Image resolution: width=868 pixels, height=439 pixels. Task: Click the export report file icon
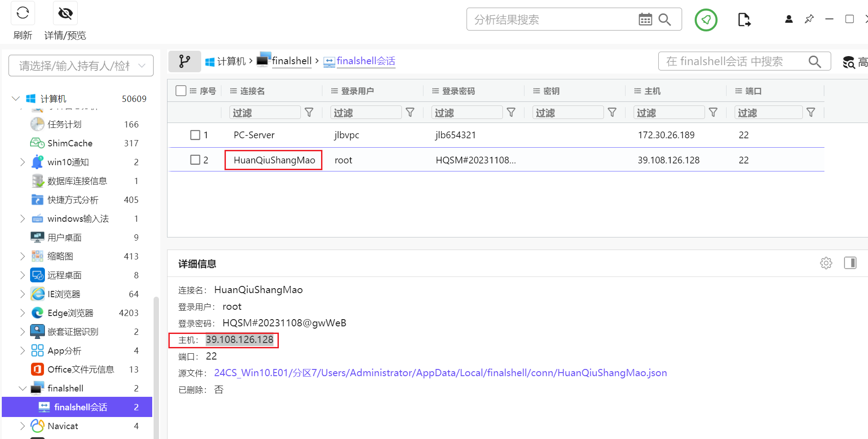coord(744,20)
